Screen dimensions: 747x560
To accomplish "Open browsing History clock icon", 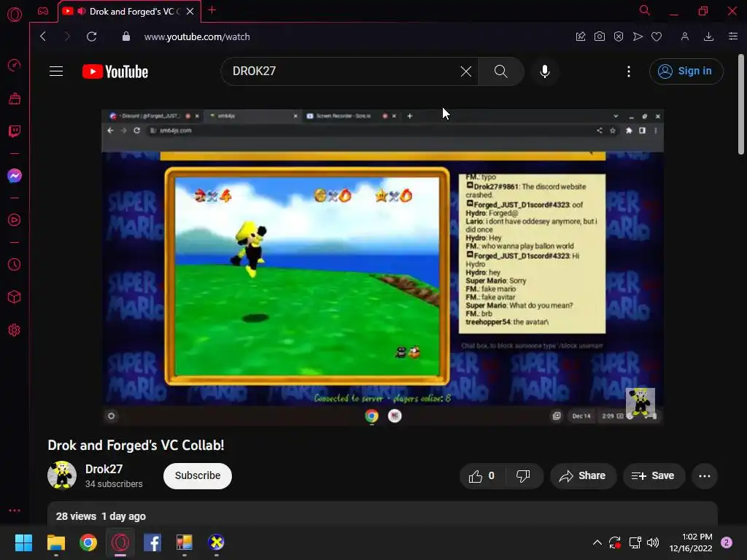I will point(15,264).
